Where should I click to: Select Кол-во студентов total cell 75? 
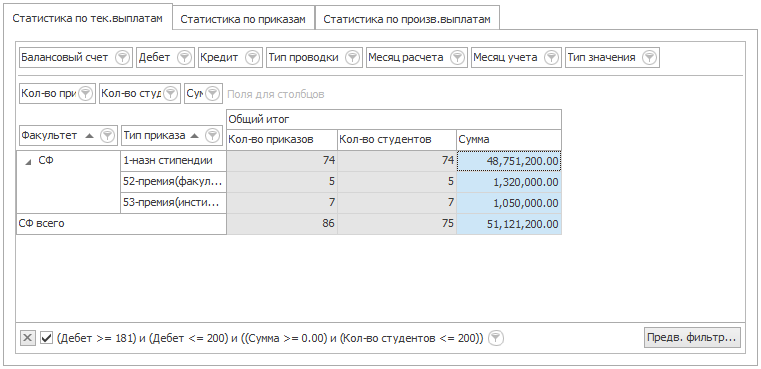(x=397, y=224)
